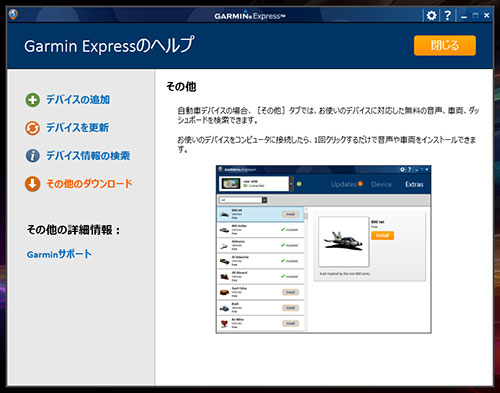Image resolution: width=500 pixels, height=393 pixels.
Task: Open settings via the gear icon
Action: [431, 15]
